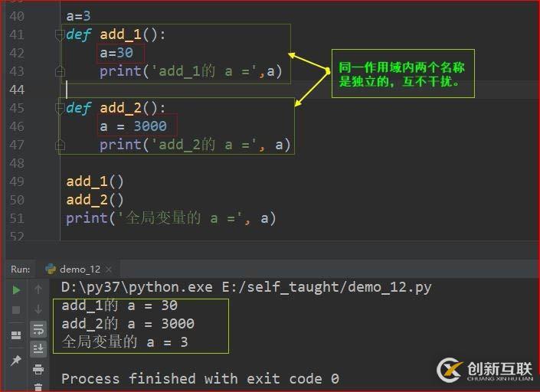
Task: Click the Python icon on demo_12 tab
Action: [51, 269]
